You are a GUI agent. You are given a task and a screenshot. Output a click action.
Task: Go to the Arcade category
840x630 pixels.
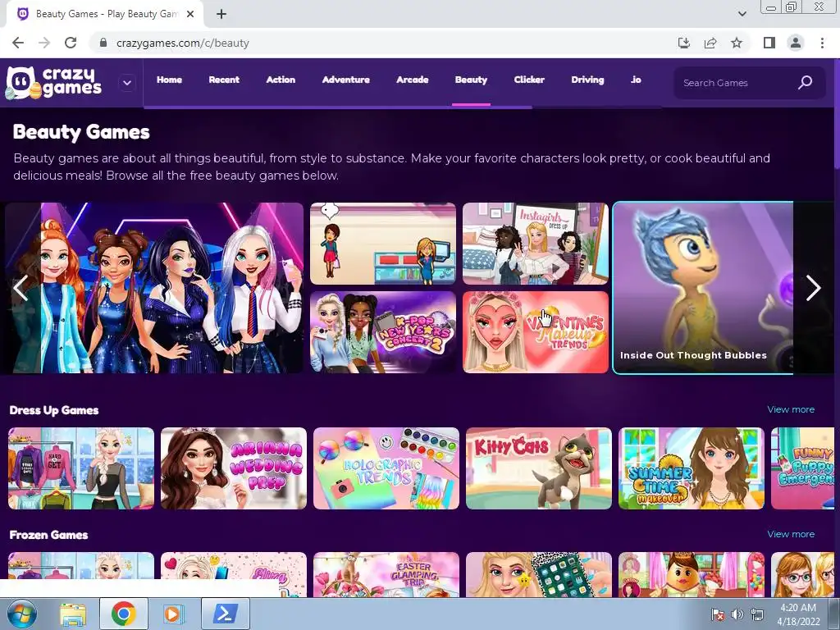[x=413, y=80]
